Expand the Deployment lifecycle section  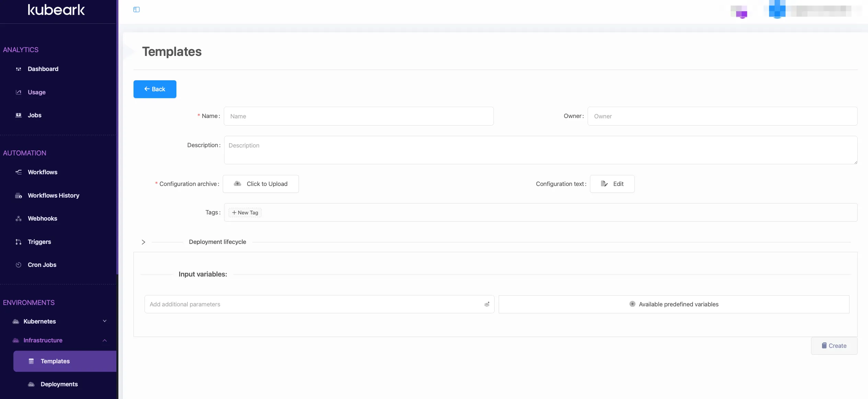click(143, 242)
